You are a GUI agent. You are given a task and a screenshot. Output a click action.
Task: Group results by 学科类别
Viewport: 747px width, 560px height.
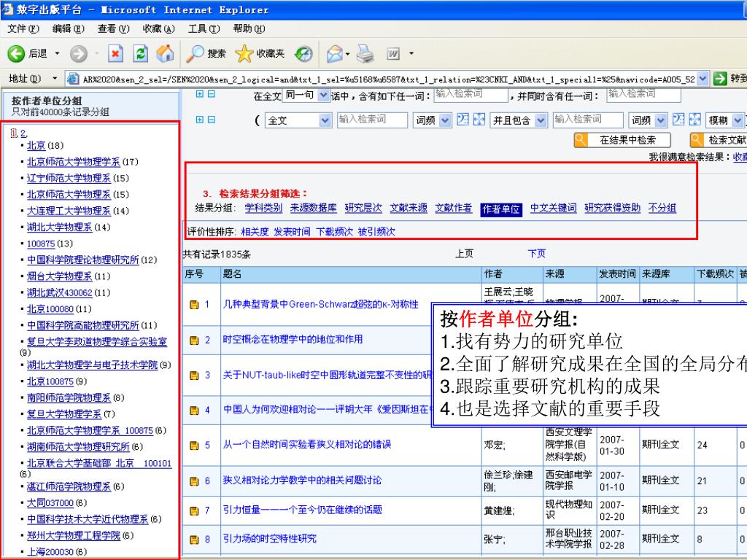coord(263,208)
